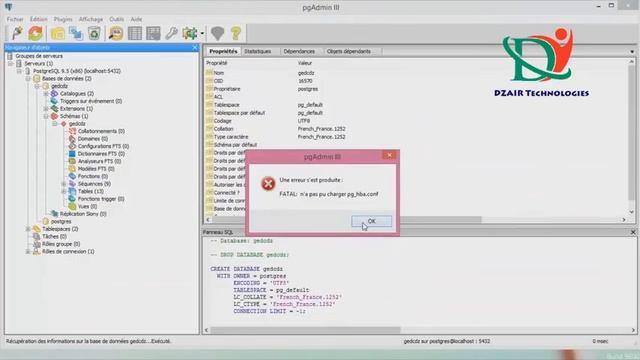This screenshot has width=640, height=360.
Task: Collapse the Serveurs (1) node
Action: coord(11,64)
